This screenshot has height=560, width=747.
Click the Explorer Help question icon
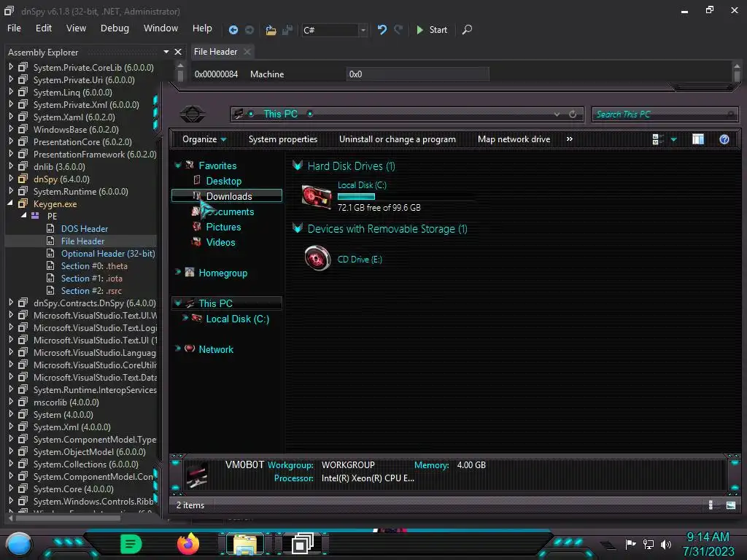724,139
